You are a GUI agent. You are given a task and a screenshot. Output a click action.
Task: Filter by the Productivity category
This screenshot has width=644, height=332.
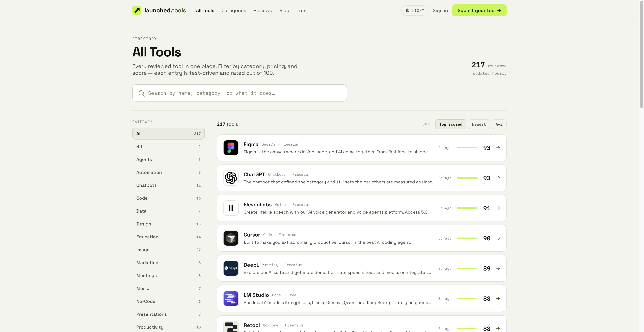coord(169,327)
